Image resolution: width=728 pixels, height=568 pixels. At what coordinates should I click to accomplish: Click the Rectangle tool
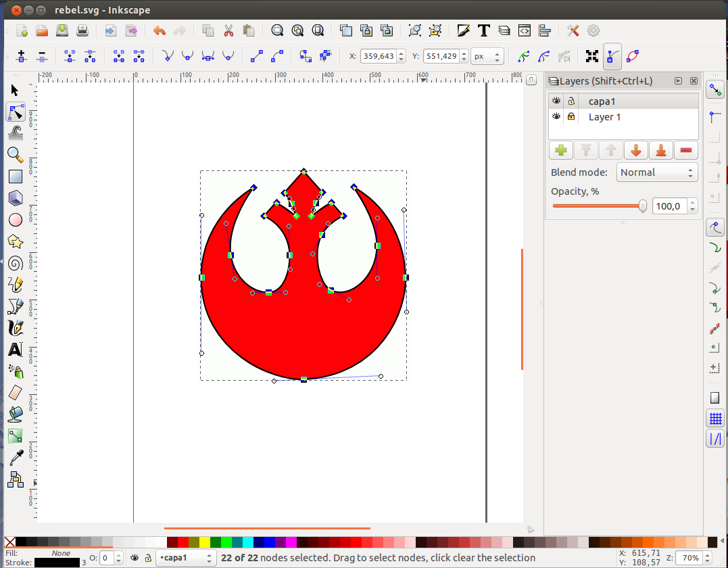tap(15, 176)
